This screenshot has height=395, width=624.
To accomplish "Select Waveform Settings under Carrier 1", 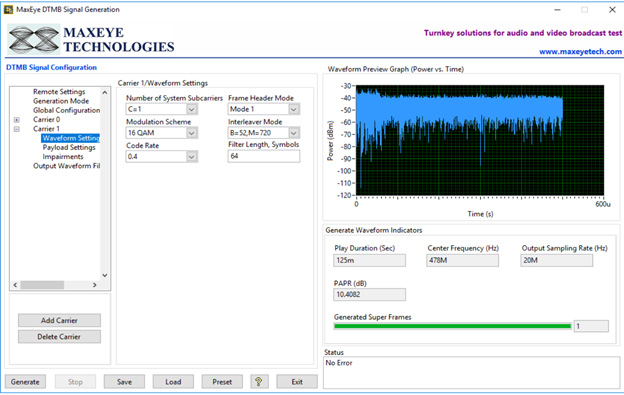I will tap(70, 138).
